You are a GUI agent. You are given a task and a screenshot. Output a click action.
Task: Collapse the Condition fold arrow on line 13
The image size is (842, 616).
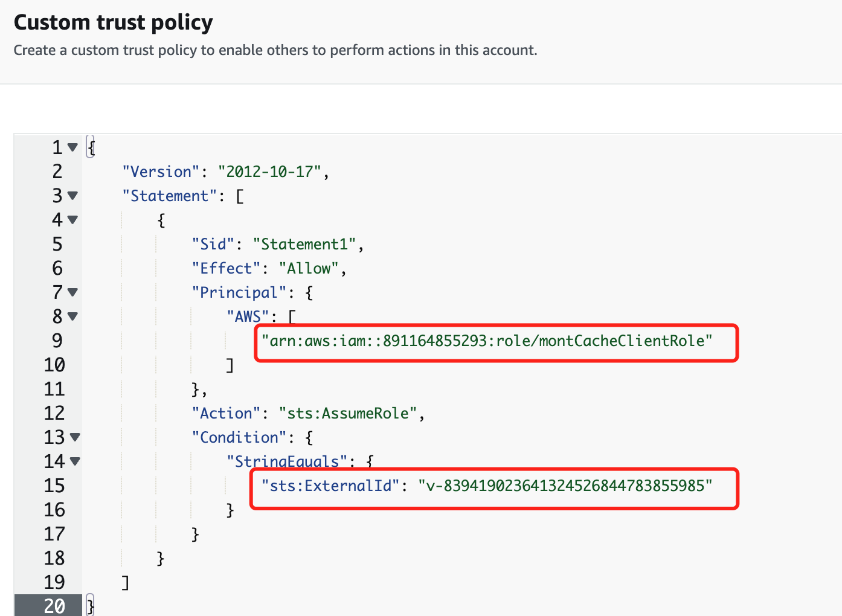[x=75, y=437]
